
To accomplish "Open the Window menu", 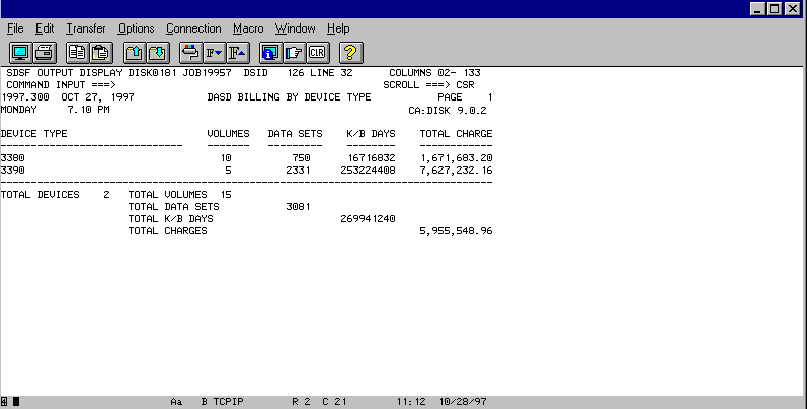I will pyautogui.click(x=295, y=29).
